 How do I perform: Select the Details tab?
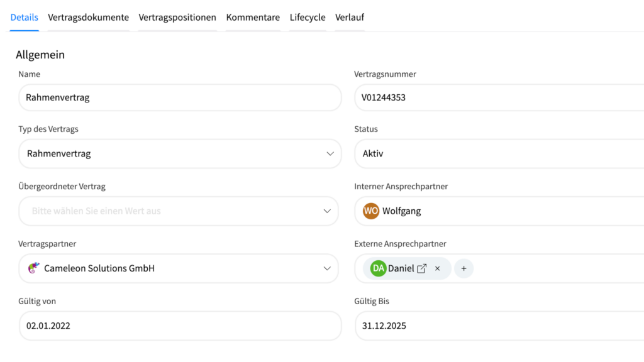[x=25, y=18]
